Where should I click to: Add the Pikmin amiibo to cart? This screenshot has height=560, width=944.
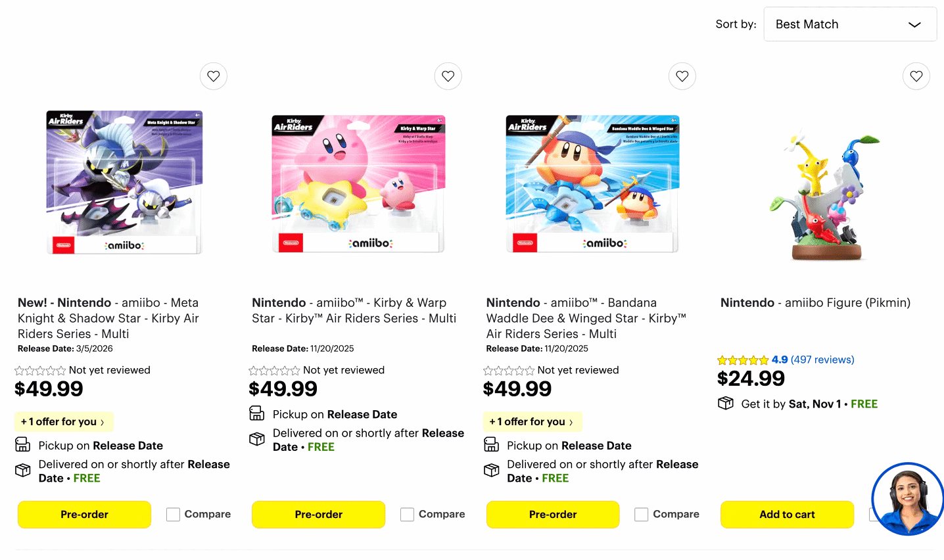pyautogui.click(x=787, y=515)
